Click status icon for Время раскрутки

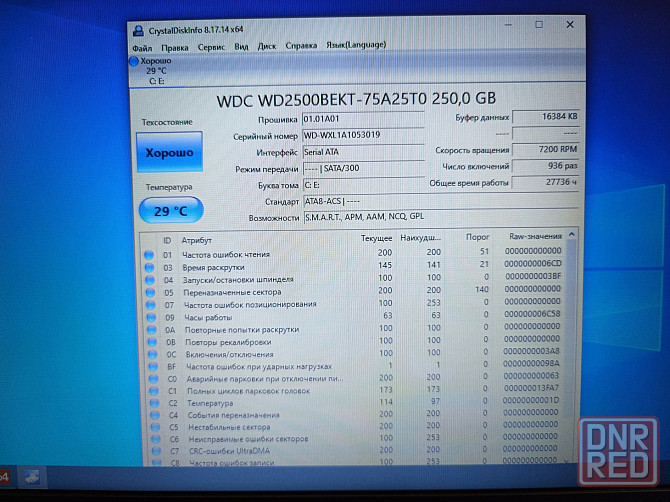pyautogui.click(x=149, y=268)
